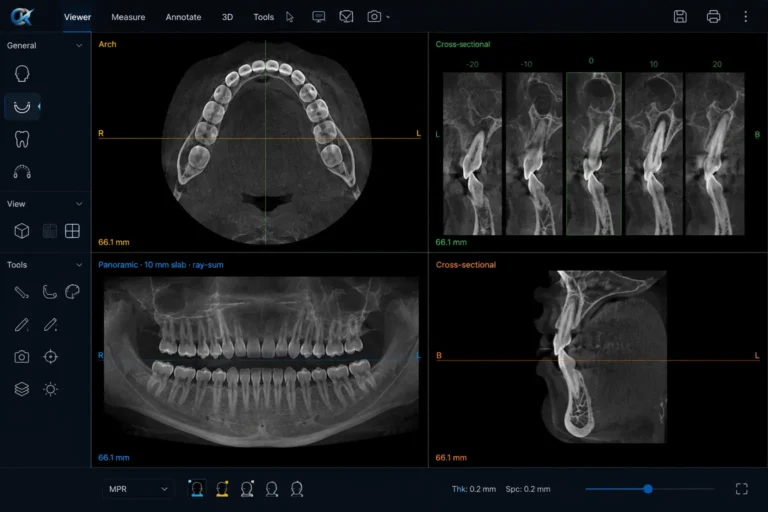Select the -20 cross-sectional slice thumbnail

click(472, 154)
